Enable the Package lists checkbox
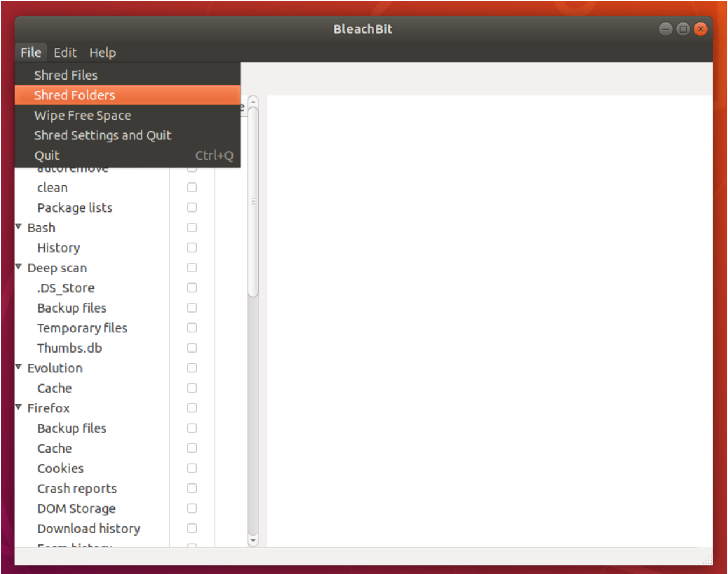This screenshot has height=574, width=728. [192, 208]
